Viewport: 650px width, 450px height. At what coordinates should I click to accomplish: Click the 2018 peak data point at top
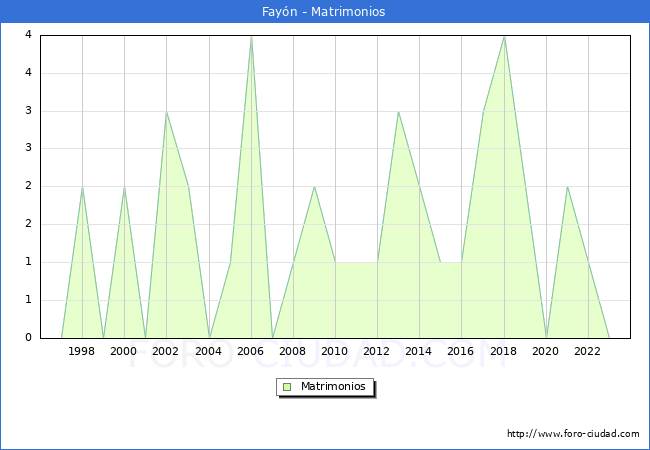click(x=504, y=36)
